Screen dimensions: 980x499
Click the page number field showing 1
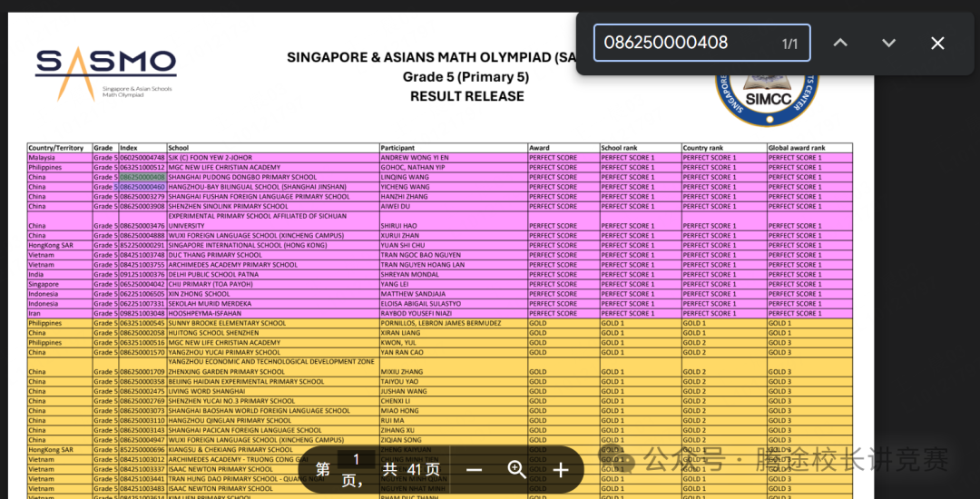tap(357, 460)
